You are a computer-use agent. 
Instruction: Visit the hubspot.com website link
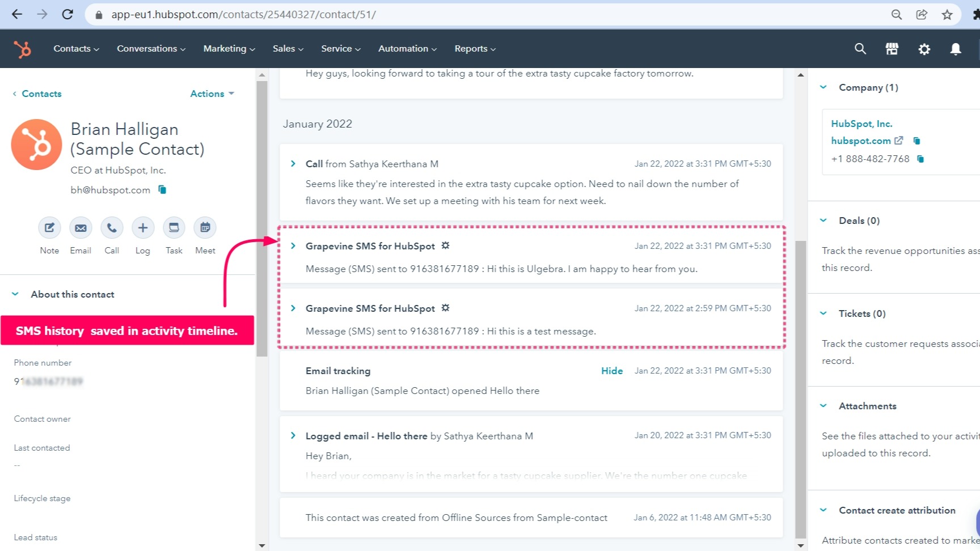[x=860, y=140]
